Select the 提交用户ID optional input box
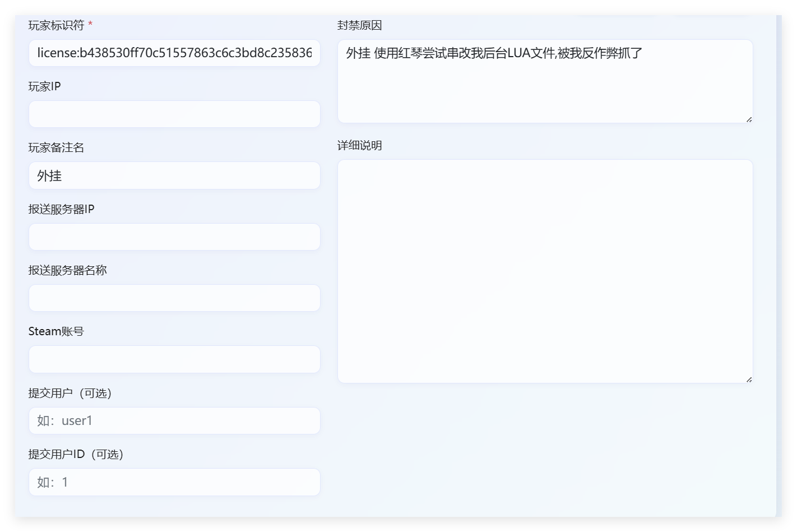The width and height of the screenshot is (797, 532). coord(174,482)
